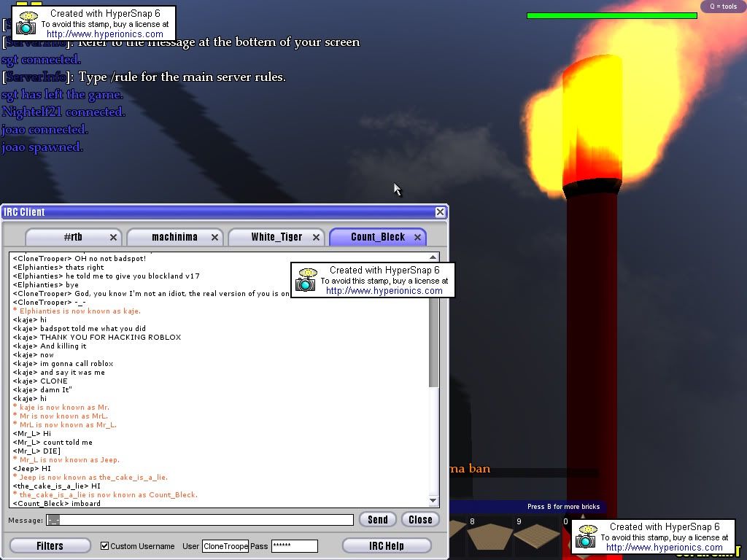This screenshot has width=747, height=560.
Task: Click the Message input field
Action: coord(200,520)
